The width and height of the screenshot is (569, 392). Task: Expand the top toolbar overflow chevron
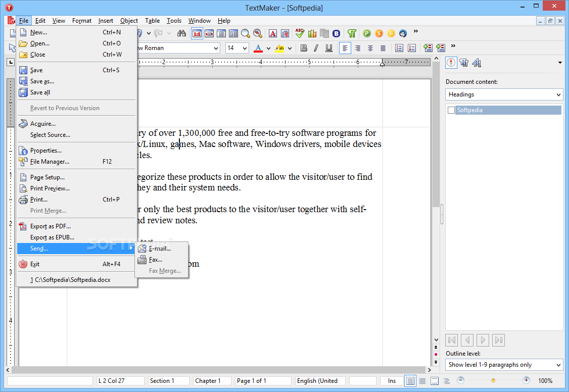coord(416,31)
